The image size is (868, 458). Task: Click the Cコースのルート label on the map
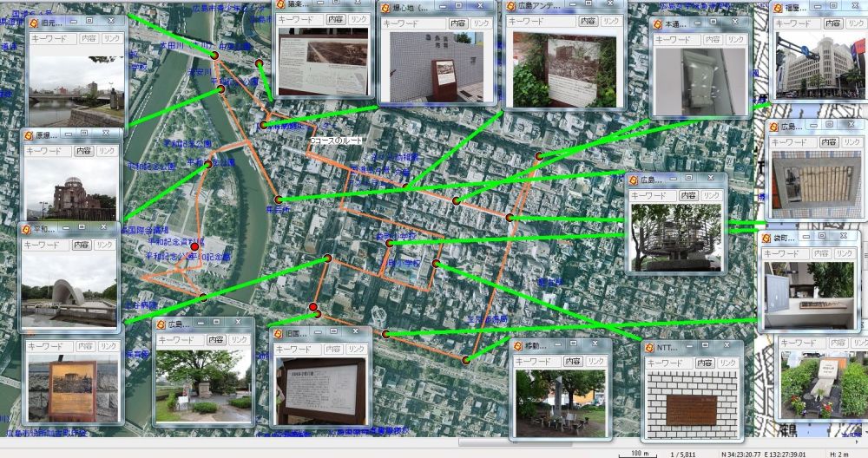[x=337, y=141]
